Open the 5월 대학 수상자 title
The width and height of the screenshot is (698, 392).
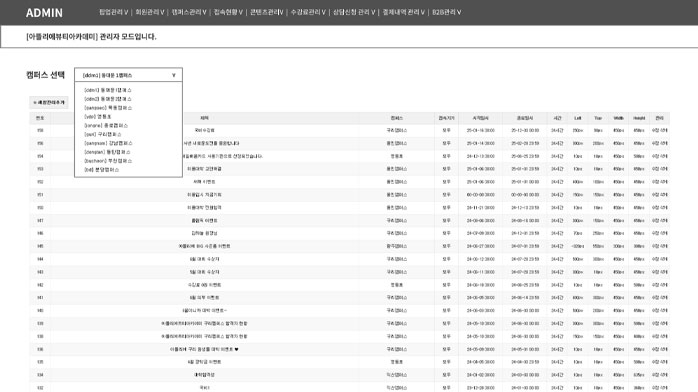(x=204, y=272)
